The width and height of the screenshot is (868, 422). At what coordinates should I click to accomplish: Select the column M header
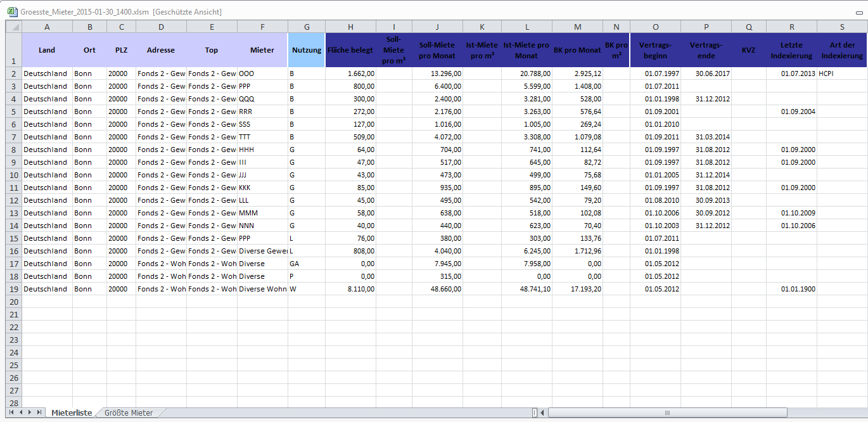[578, 27]
